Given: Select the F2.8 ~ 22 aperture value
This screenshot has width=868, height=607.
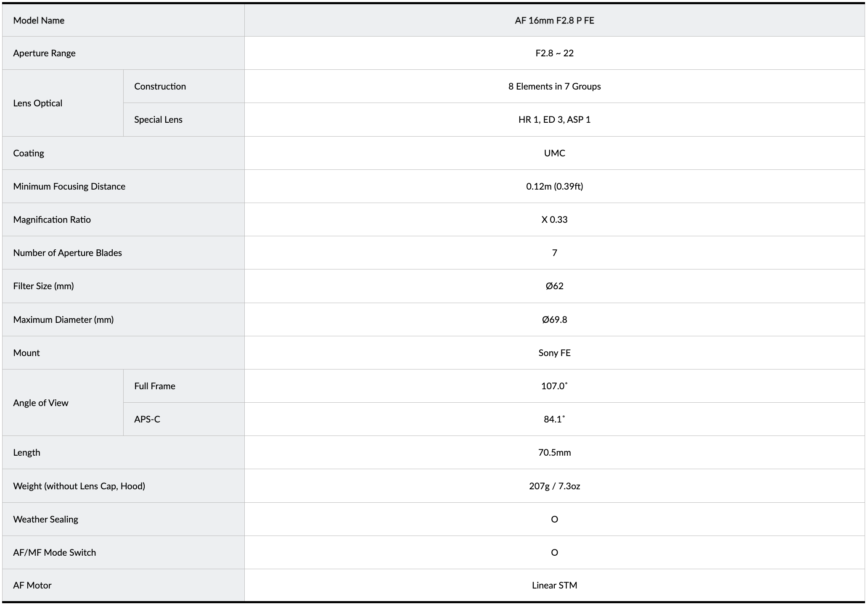Looking at the screenshot, I should (x=554, y=53).
